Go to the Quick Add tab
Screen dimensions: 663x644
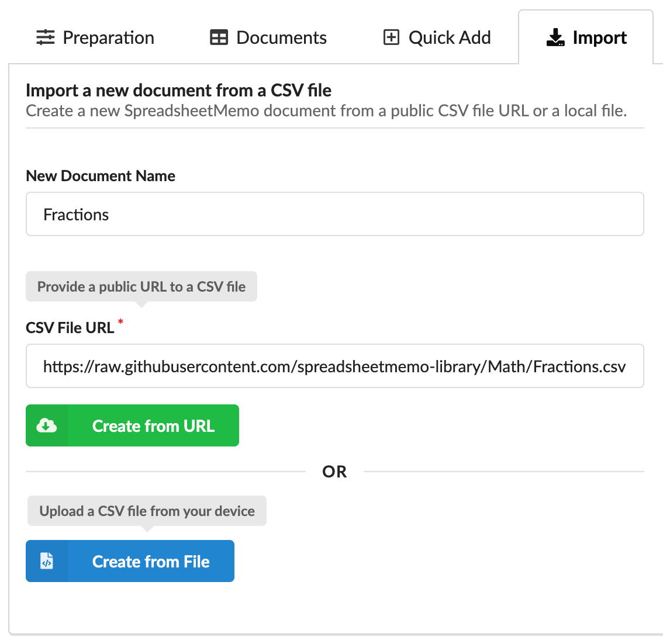tap(449, 37)
